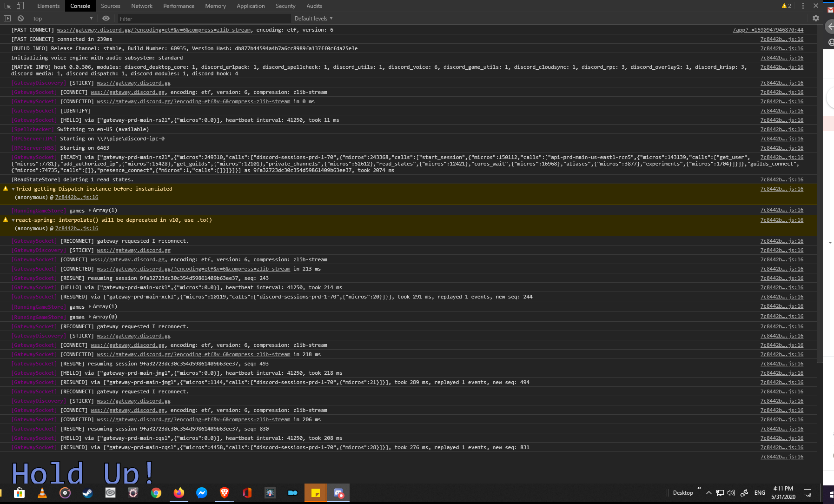Collapse the 'Tried getting Dispatch instance' warning

[x=13, y=189]
